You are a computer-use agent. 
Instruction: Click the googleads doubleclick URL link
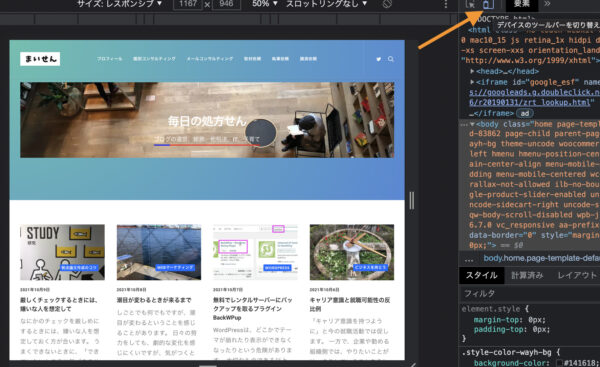point(535,98)
